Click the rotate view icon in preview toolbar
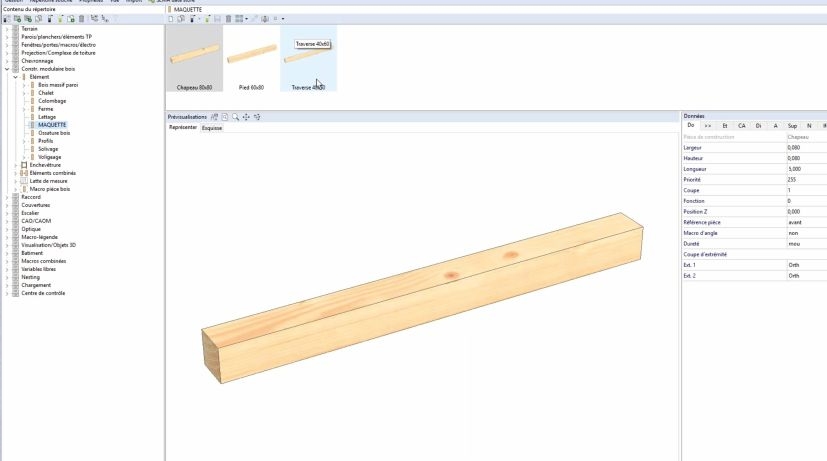Screen dimensions: 827x461 point(257,117)
